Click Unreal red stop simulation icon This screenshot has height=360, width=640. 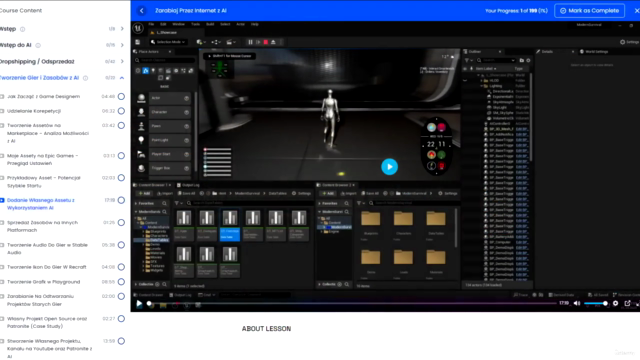[266, 42]
